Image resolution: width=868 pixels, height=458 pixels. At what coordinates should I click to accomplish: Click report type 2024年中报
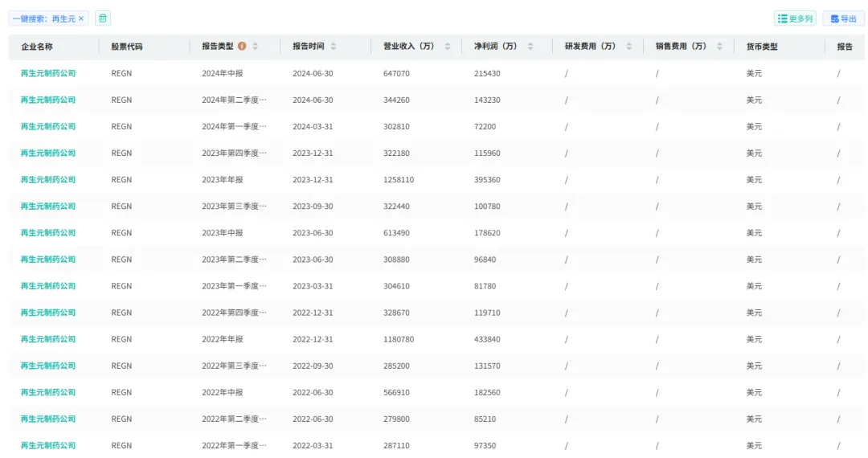pos(222,74)
